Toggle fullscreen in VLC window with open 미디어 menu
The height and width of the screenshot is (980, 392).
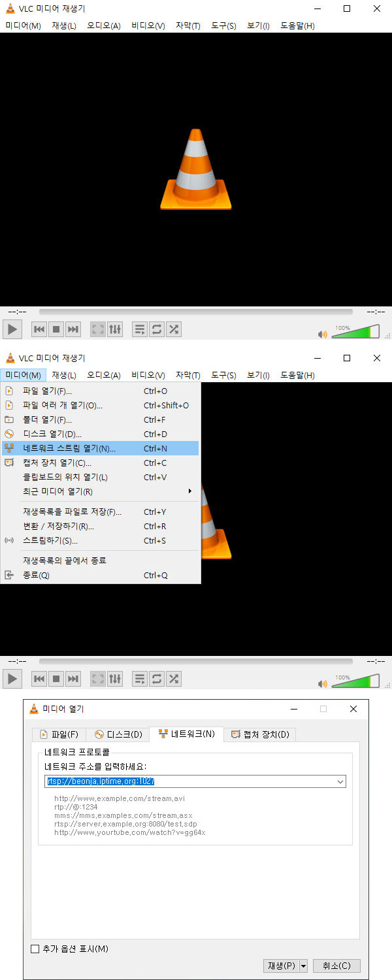click(98, 679)
